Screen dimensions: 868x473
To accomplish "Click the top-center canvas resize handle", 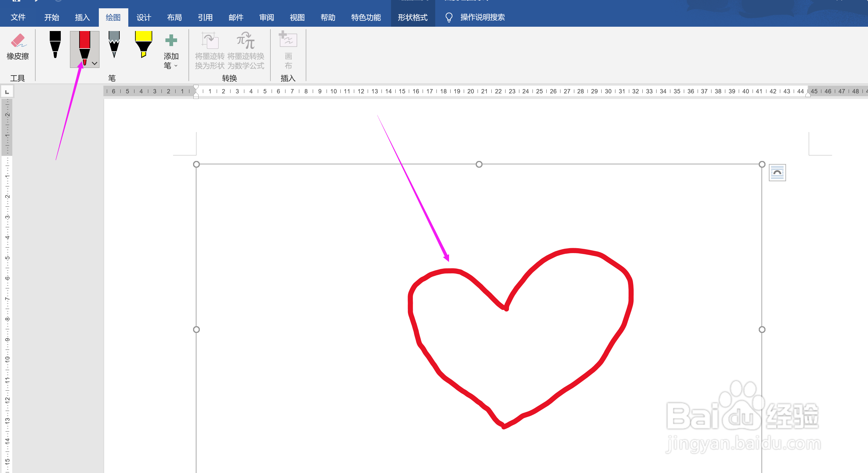I will [x=479, y=164].
